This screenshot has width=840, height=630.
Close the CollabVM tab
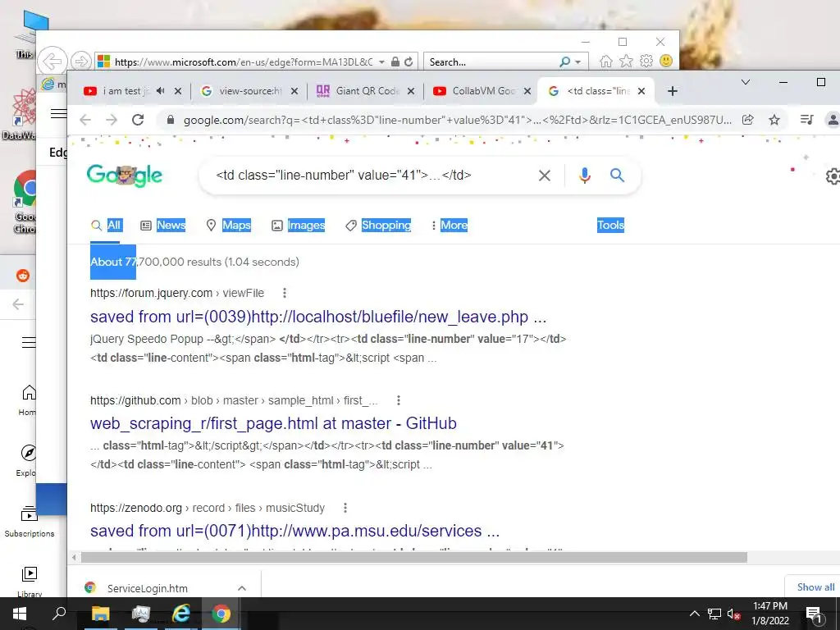(527, 91)
